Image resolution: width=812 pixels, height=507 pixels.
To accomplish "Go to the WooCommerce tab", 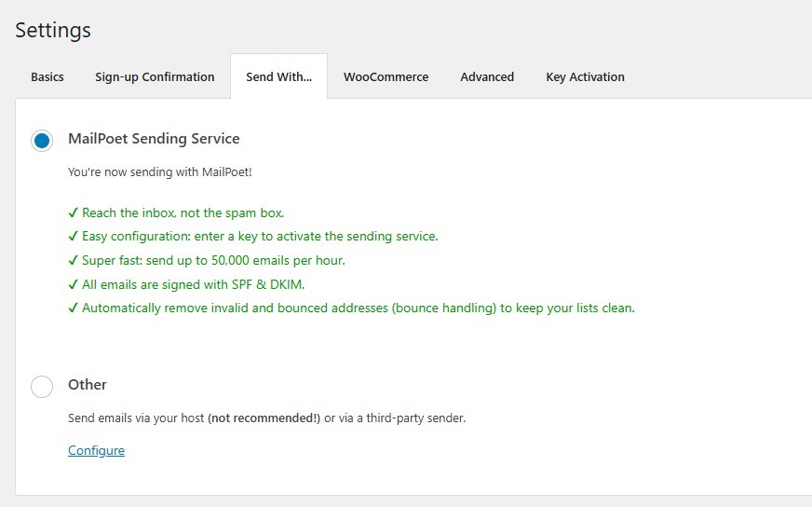I will click(386, 77).
